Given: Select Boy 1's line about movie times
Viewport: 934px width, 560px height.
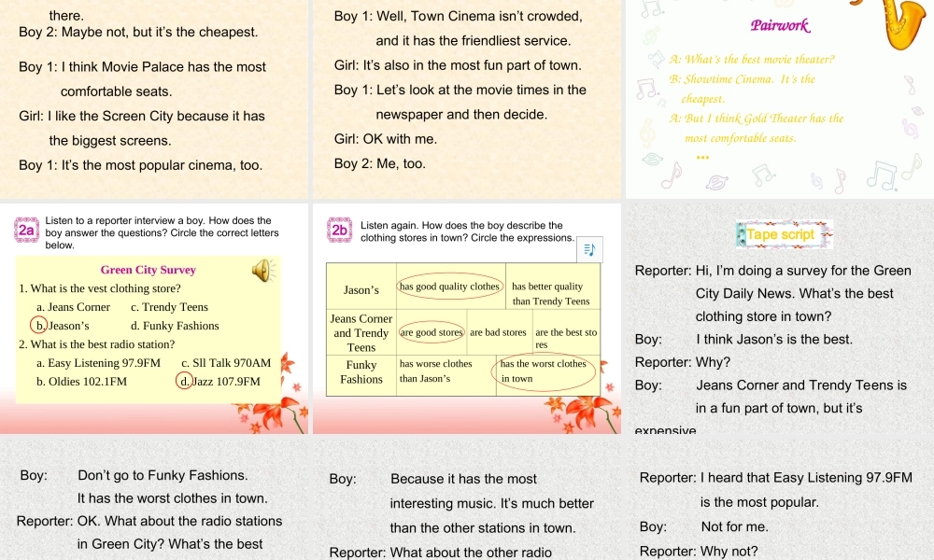Looking at the screenshot, I should pyautogui.click(x=460, y=103).
